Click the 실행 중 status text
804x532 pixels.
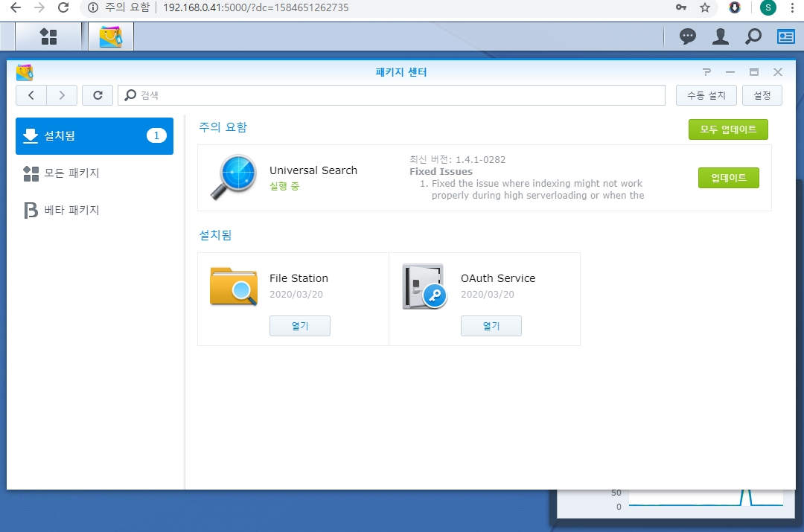[x=284, y=186]
